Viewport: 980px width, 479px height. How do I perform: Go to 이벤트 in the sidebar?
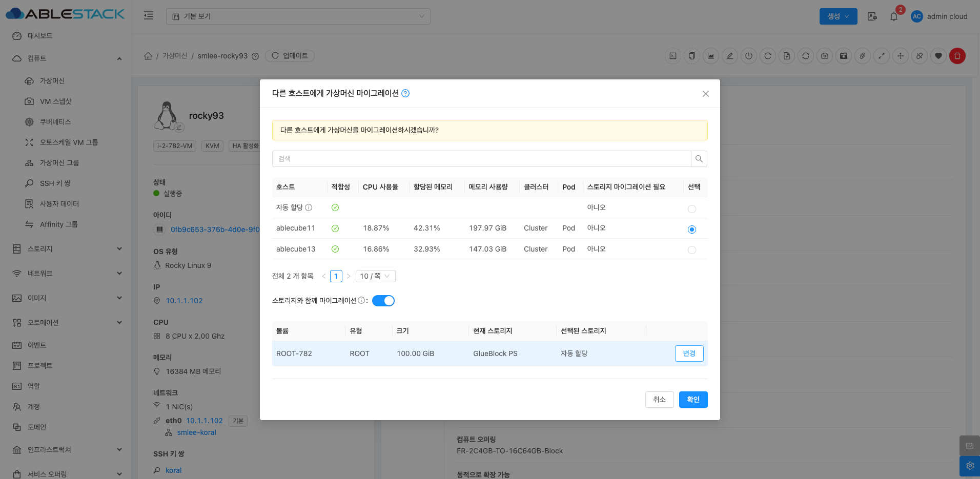37,345
